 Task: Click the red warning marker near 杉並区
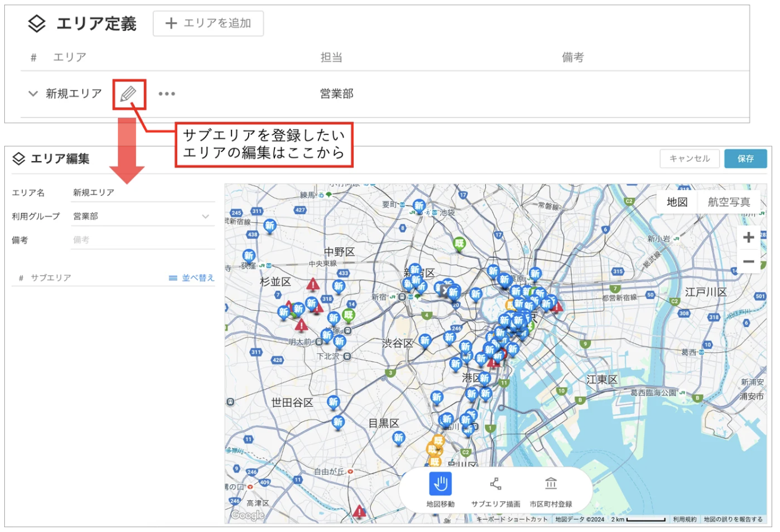[312, 283]
